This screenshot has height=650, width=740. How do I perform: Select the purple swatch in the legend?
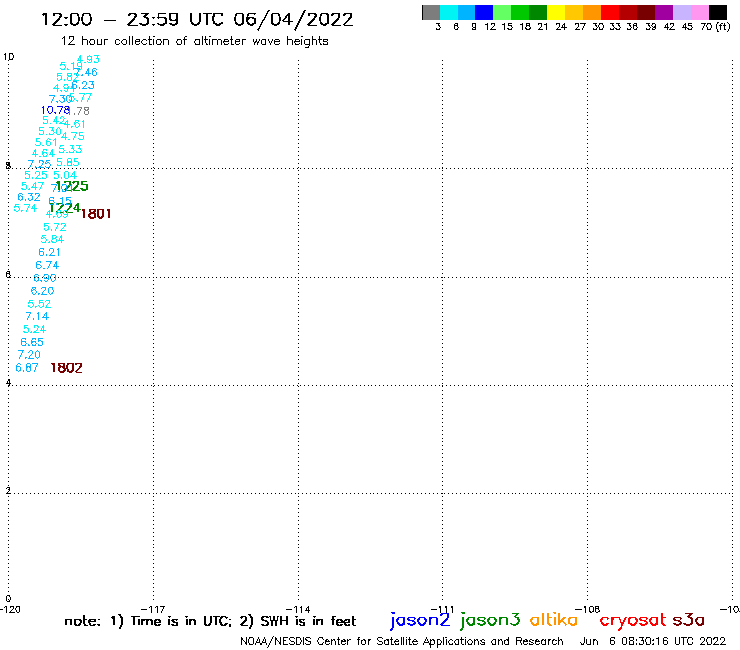pyautogui.click(x=664, y=12)
